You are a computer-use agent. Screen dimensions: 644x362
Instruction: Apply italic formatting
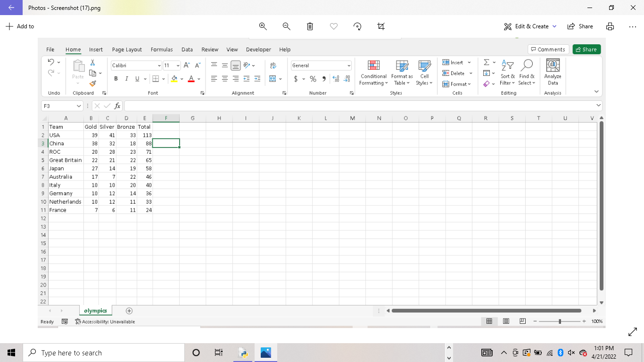point(126,79)
